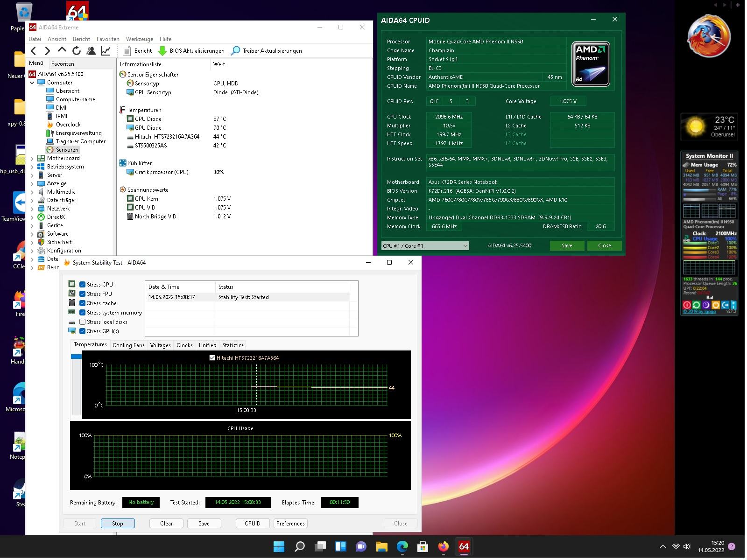Image resolution: width=747 pixels, height=560 pixels.
Task: Open Energieverwaltung tree entry
Action: [74, 133]
